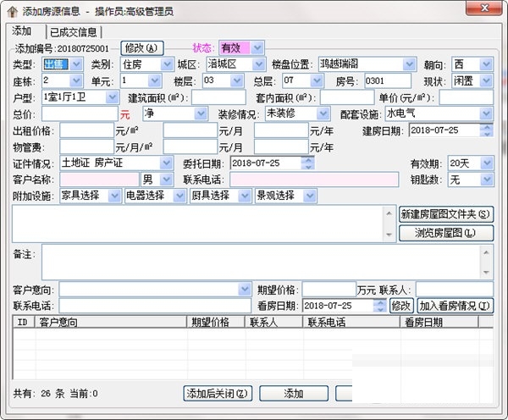Screen dimensions: 508x420
Task: Open 浏览房屋图(L) button
Action: pyautogui.click(x=446, y=233)
